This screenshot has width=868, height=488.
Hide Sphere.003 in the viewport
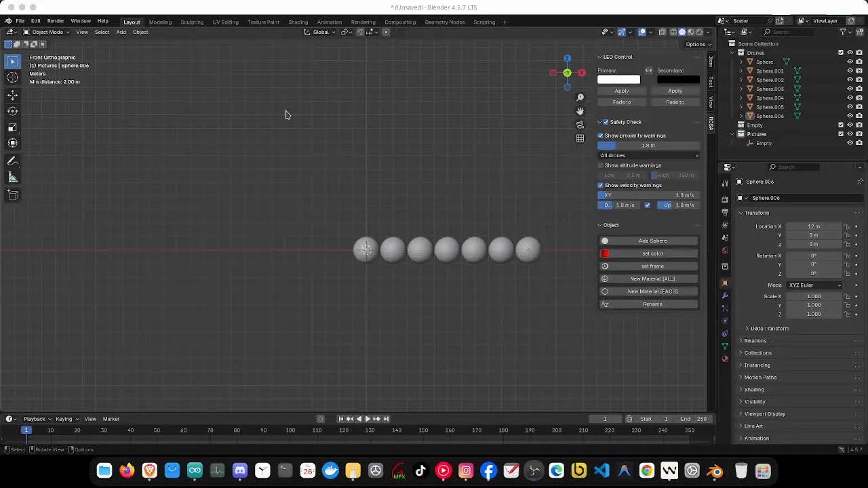[x=850, y=89]
